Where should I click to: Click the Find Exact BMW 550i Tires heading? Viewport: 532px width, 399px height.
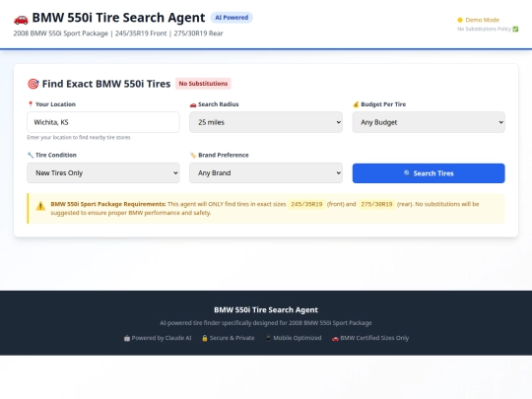pyautogui.click(x=106, y=84)
